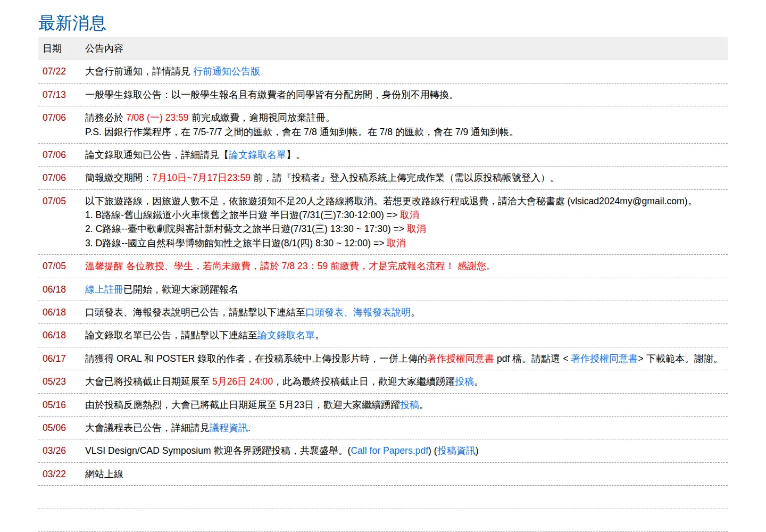Image resolution: width=766 pixels, height=532 pixels.
Task: Click the P.S. 因銀行作業程序 bank note line
Action: pos(301,132)
